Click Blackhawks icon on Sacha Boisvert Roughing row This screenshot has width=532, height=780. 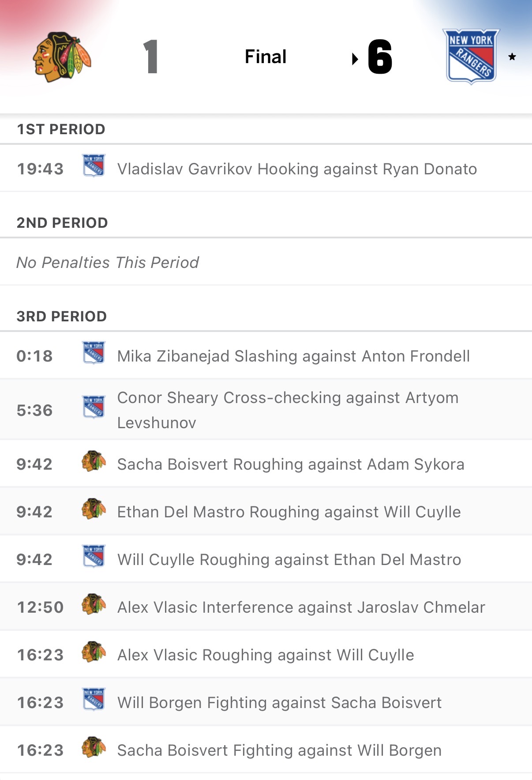94,462
